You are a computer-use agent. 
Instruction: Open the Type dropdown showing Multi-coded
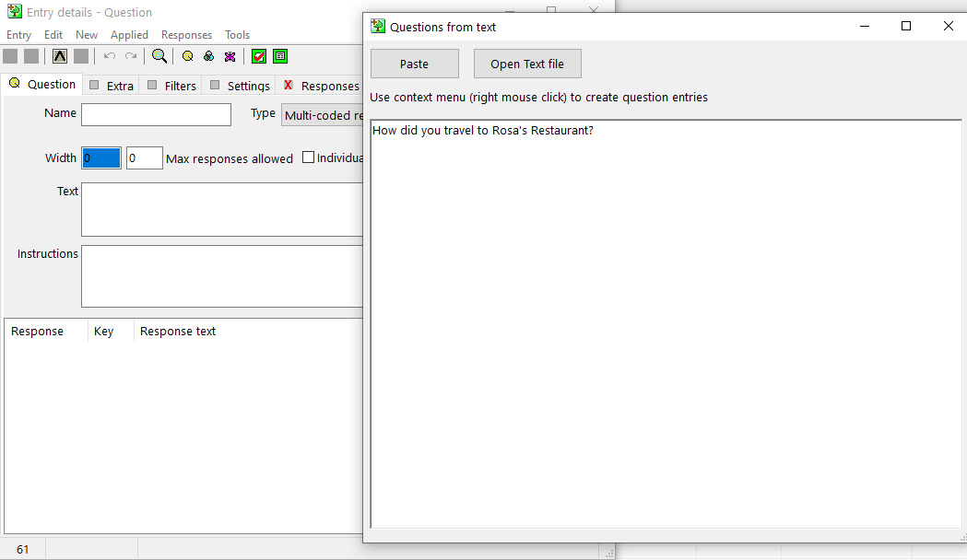pos(327,114)
